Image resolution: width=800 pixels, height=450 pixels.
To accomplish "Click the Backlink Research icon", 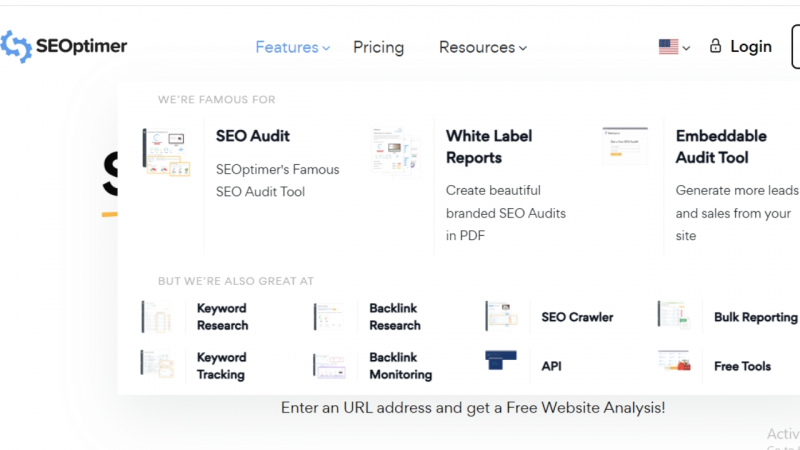I will (329, 316).
